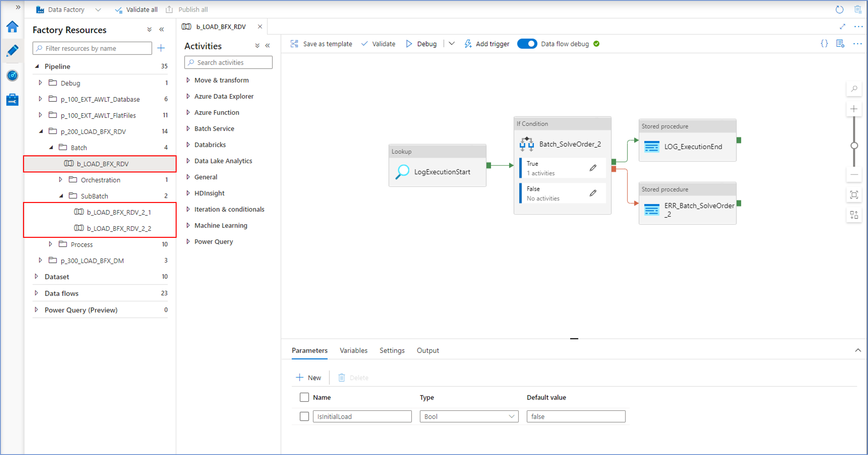Edit the False activities pencil icon
868x455 pixels.
tap(593, 193)
